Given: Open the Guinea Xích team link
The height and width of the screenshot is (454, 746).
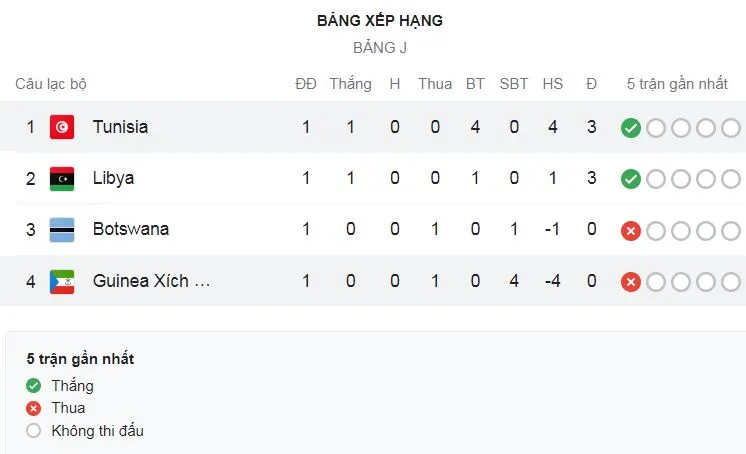Looking at the screenshot, I should coord(151,281).
